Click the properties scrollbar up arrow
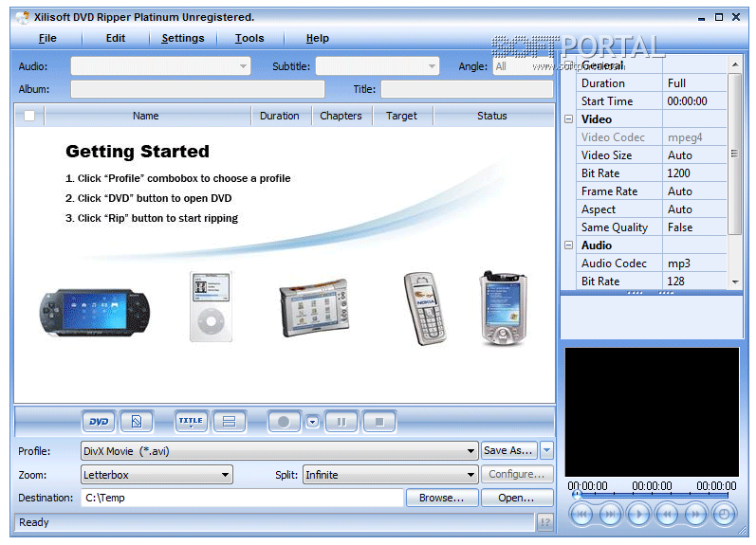This screenshot has width=756, height=545. [735, 64]
